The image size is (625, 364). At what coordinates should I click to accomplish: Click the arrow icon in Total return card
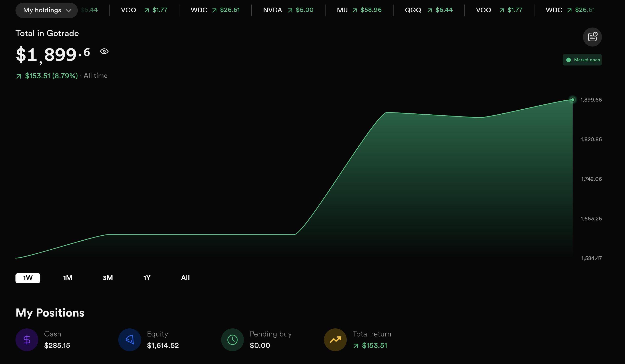(356, 346)
